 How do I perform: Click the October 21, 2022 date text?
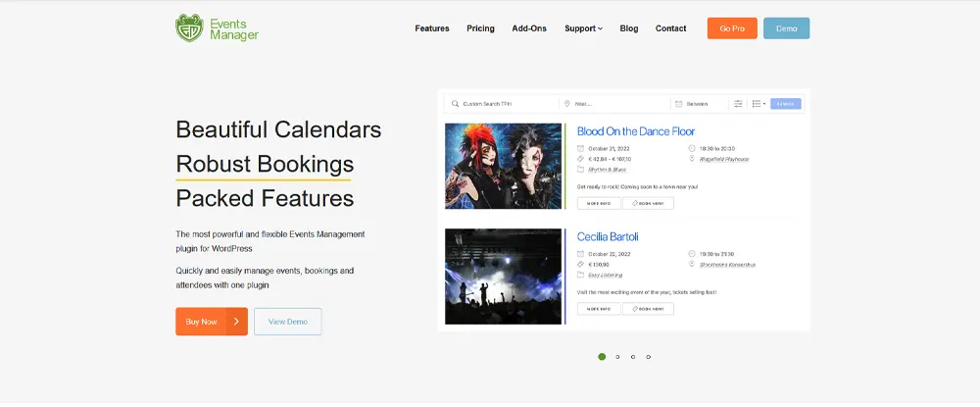coord(609,149)
